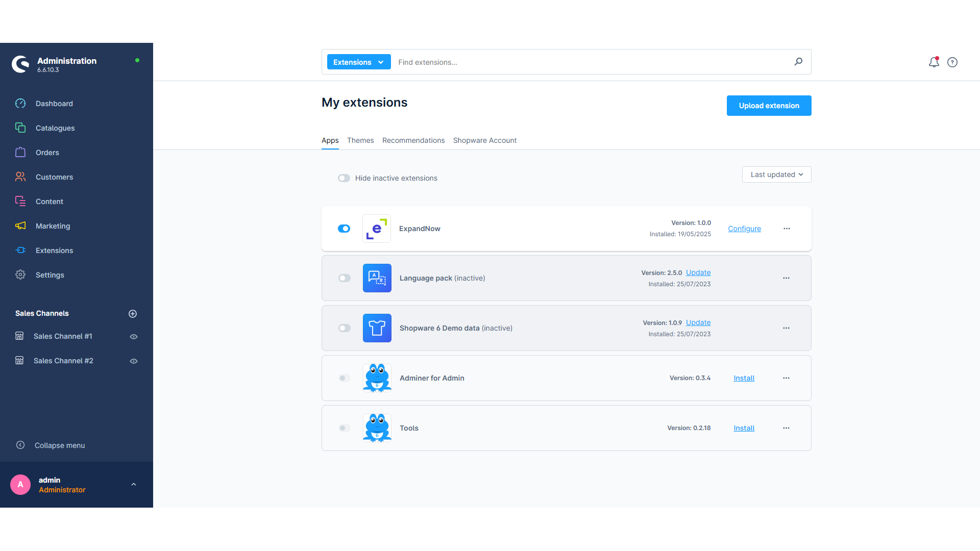The width and height of the screenshot is (980, 551).
Task: Click the ExpandNow app icon
Action: coord(377,229)
